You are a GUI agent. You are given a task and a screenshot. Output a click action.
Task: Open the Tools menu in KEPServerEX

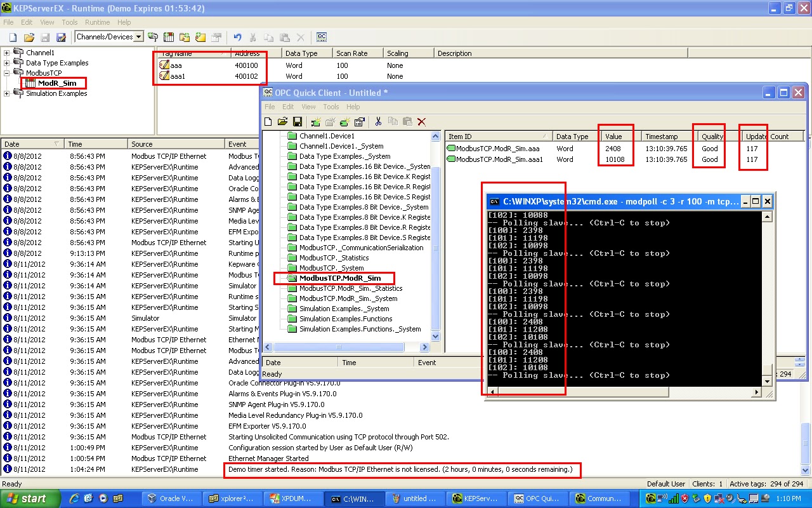[69, 22]
